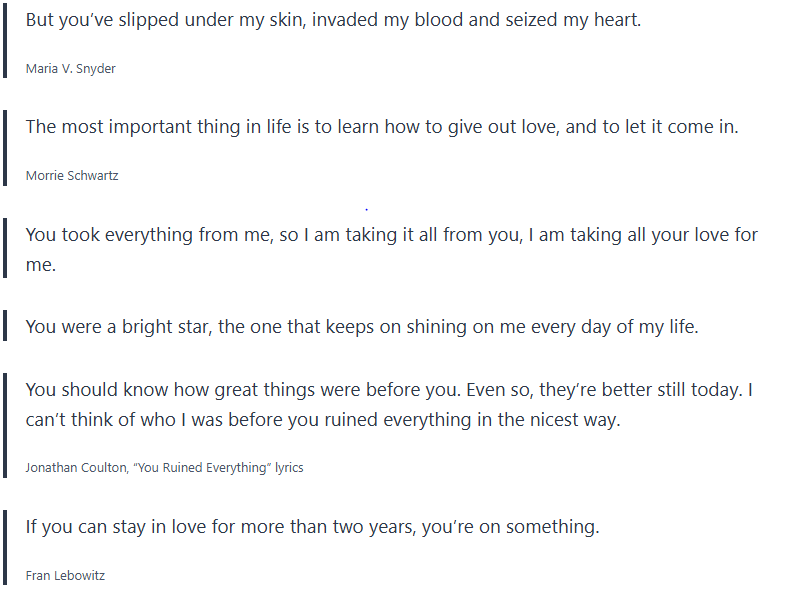Click the word "lyrics" after the song title
Viewport: 809px width, 589px height.
tap(290, 468)
